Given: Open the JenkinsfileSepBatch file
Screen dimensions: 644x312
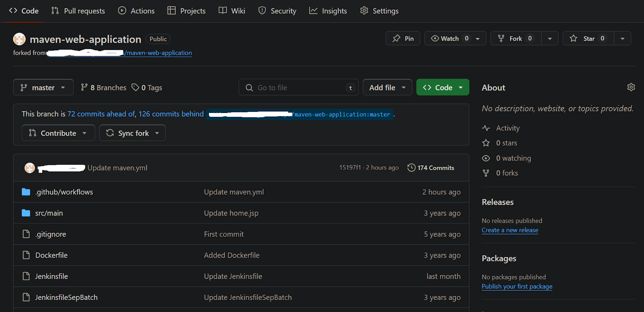Looking at the screenshot, I should [66, 298].
